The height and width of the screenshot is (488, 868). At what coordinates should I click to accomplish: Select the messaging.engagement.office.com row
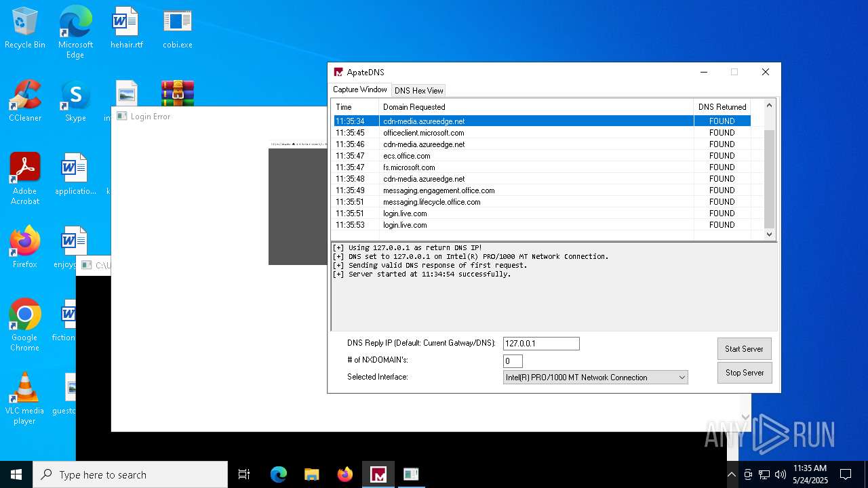[541, 190]
